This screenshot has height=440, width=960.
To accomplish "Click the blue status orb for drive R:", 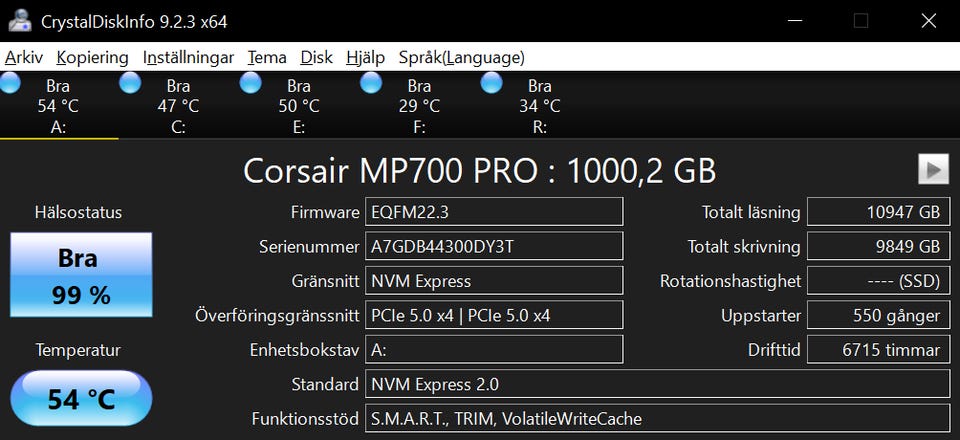I will pyautogui.click(x=492, y=83).
